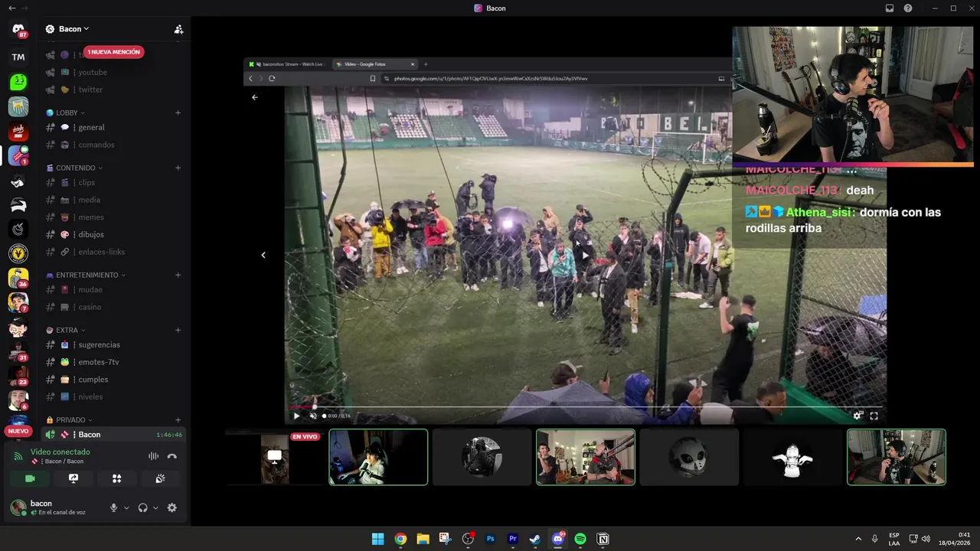This screenshot has height=551, width=980.
Task: Create channel in EXTRA category
Action: 178,330
